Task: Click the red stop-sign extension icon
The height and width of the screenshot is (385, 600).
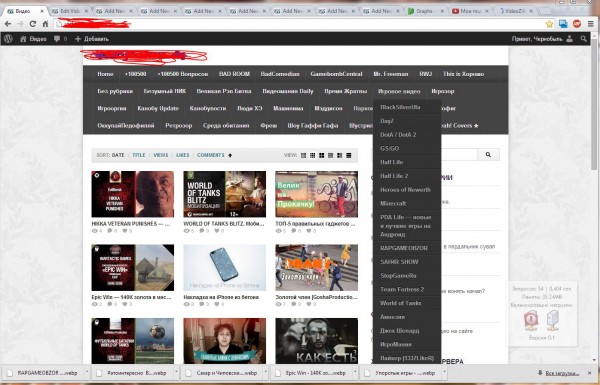Action: click(x=577, y=24)
